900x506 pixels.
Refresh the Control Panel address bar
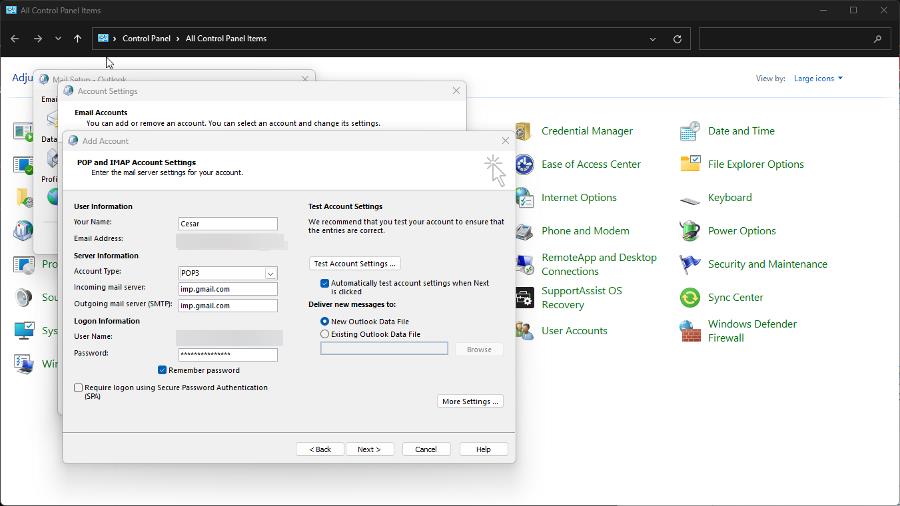(x=677, y=39)
